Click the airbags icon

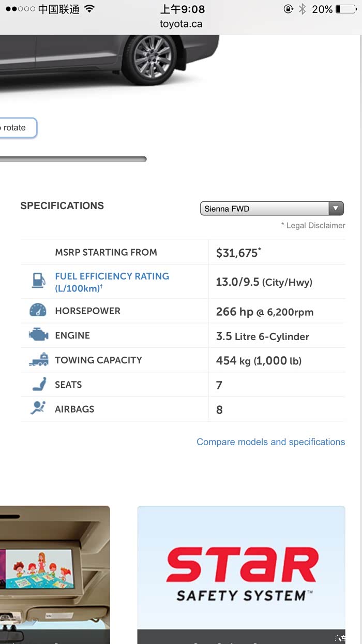point(38,408)
